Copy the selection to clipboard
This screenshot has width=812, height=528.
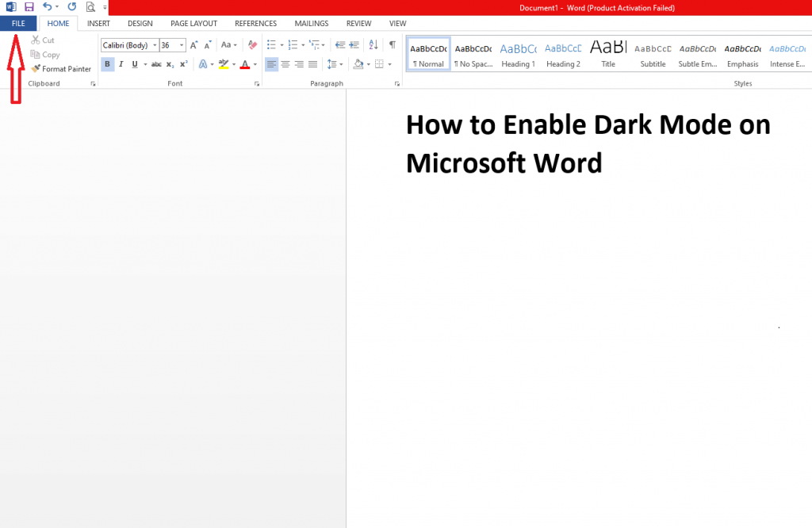[x=45, y=55]
